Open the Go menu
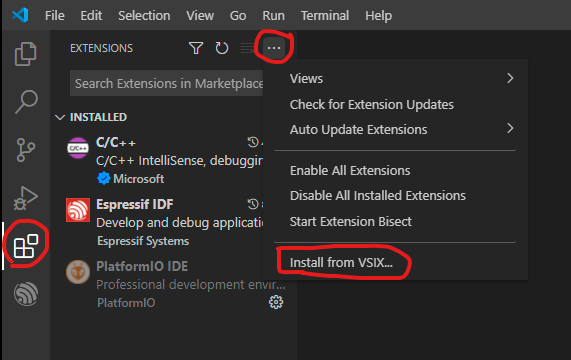571x360 pixels. point(238,16)
